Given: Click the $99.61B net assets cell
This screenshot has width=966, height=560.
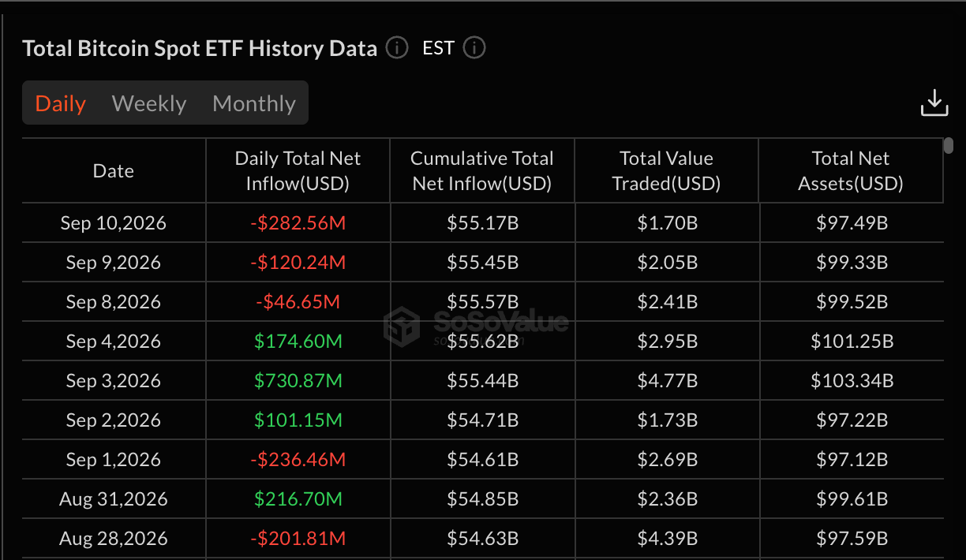Looking at the screenshot, I should click(852, 499).
